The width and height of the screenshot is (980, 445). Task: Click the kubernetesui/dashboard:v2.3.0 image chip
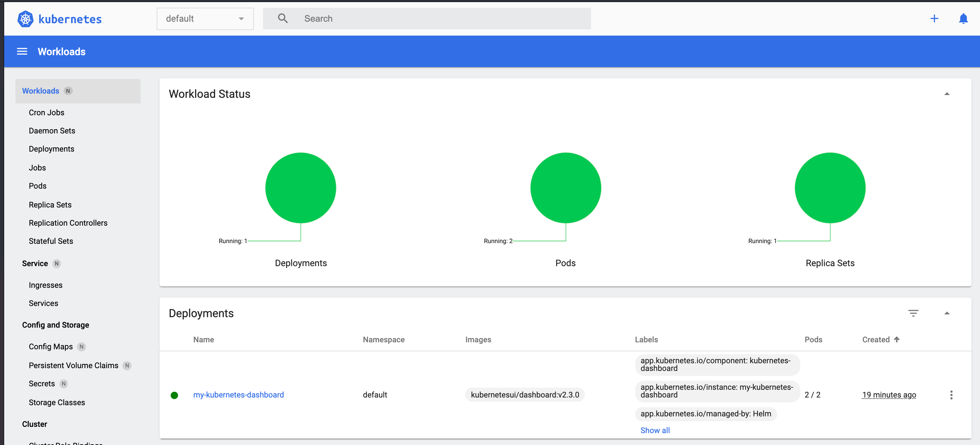point(525,394)
